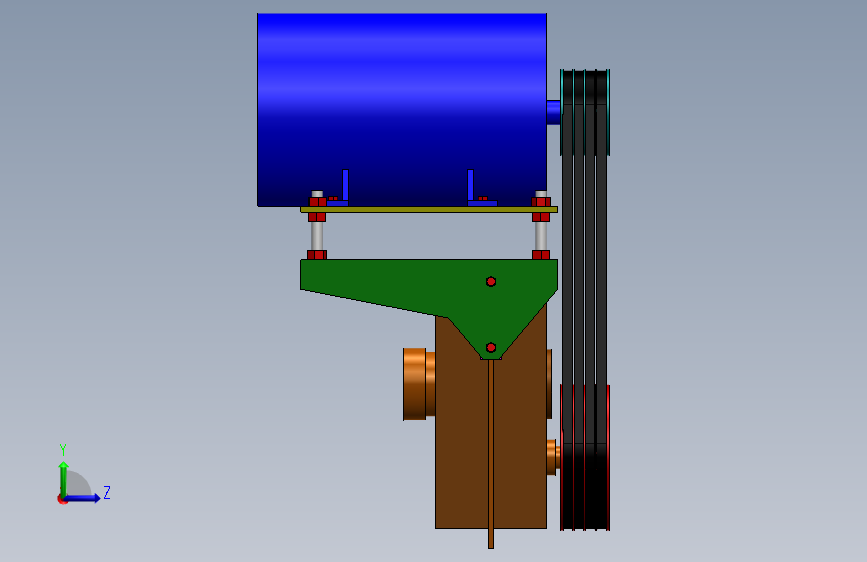
Task: Select the red-edged lower driven pulley
Action: [x=585, y=458]
